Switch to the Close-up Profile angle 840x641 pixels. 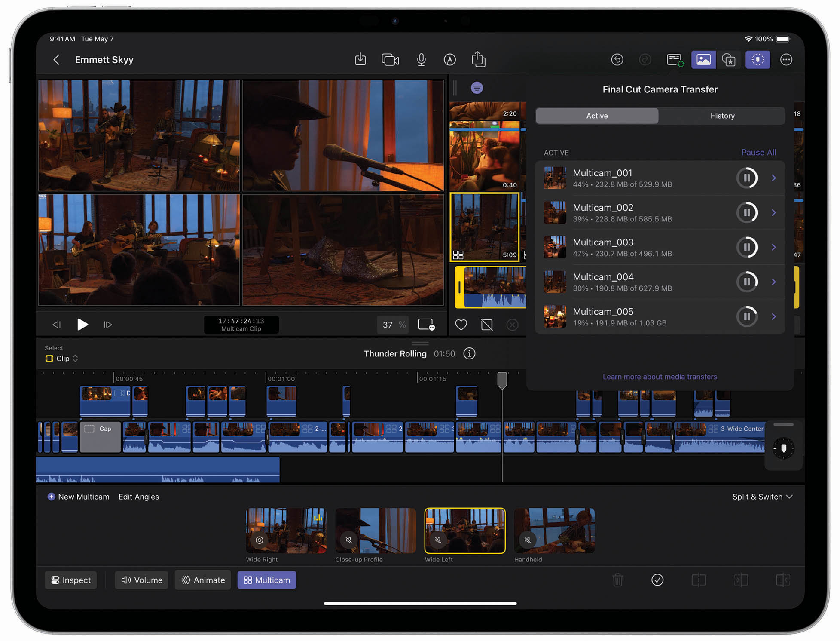coord(375,531)
